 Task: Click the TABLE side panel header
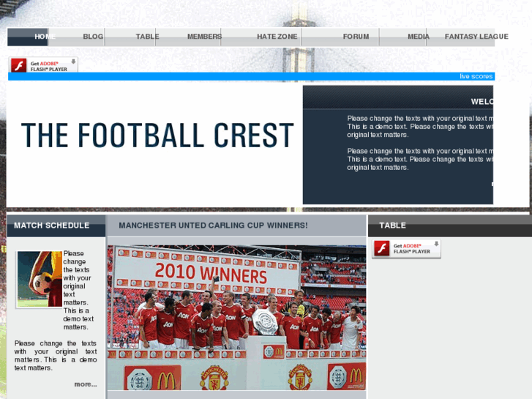(450, 225)
